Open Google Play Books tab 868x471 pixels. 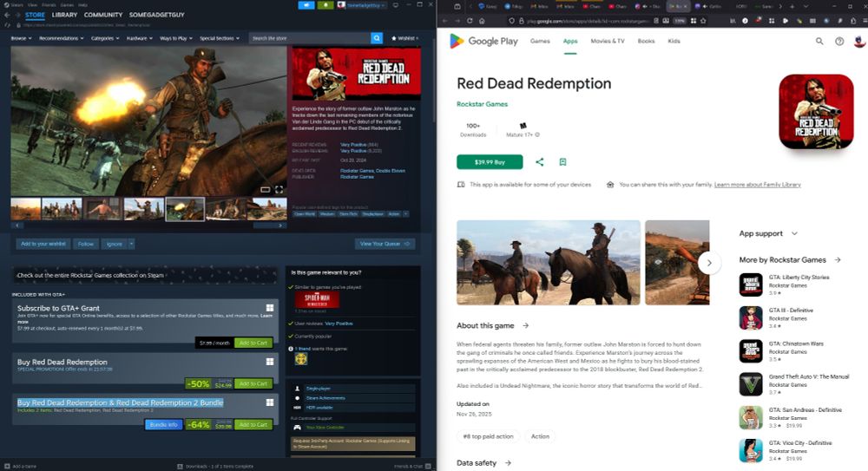tap(646, 41)
